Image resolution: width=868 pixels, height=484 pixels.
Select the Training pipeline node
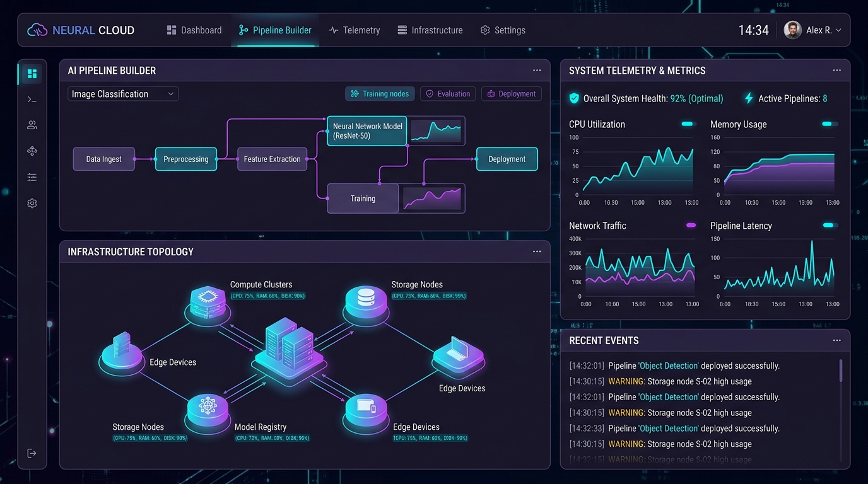(363, 199)
